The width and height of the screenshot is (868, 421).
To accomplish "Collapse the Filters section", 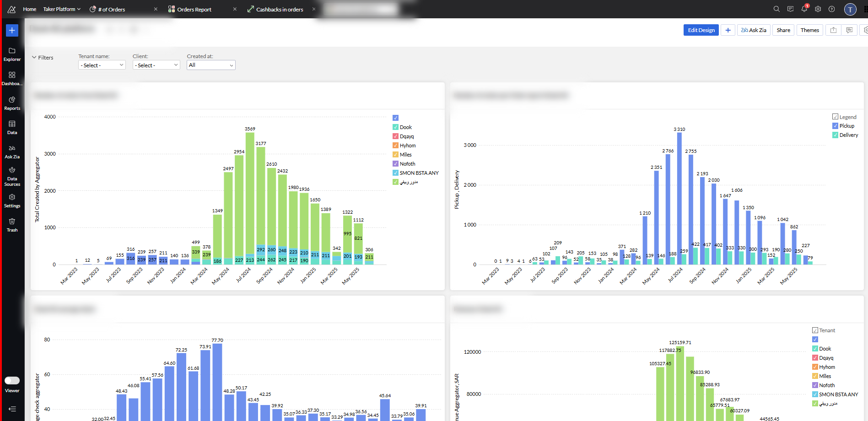I will pos(43,58).
